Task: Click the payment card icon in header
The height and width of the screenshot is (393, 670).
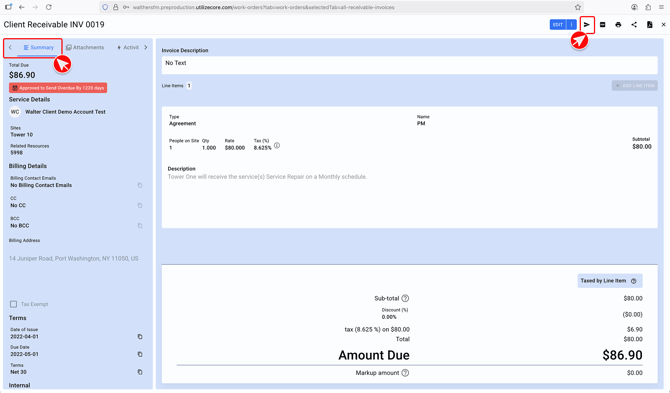Action: tap(602, 25)
